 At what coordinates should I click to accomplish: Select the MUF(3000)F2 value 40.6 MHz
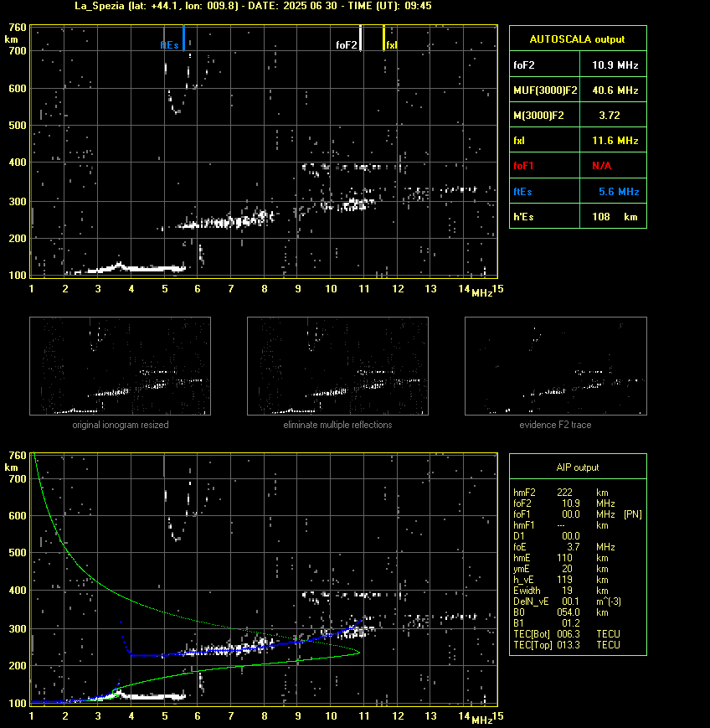[x=614, y=90]
